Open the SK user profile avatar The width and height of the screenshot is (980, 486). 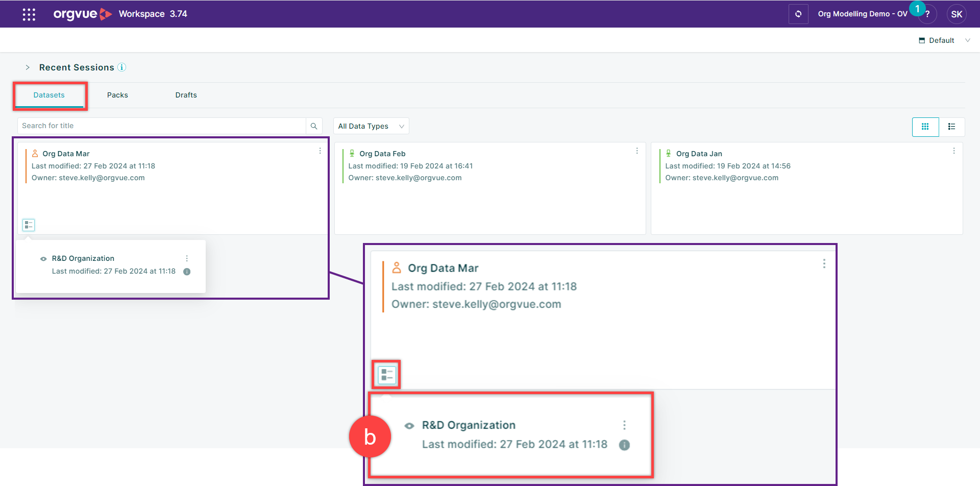click(x=957, y=14)
